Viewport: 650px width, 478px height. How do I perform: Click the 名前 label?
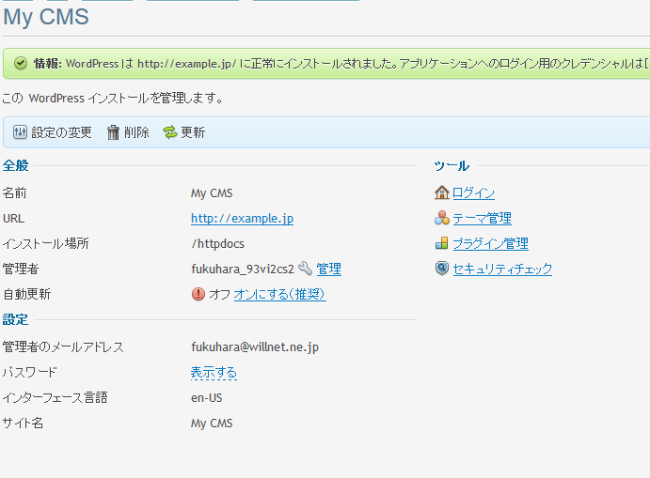point(15,193)
